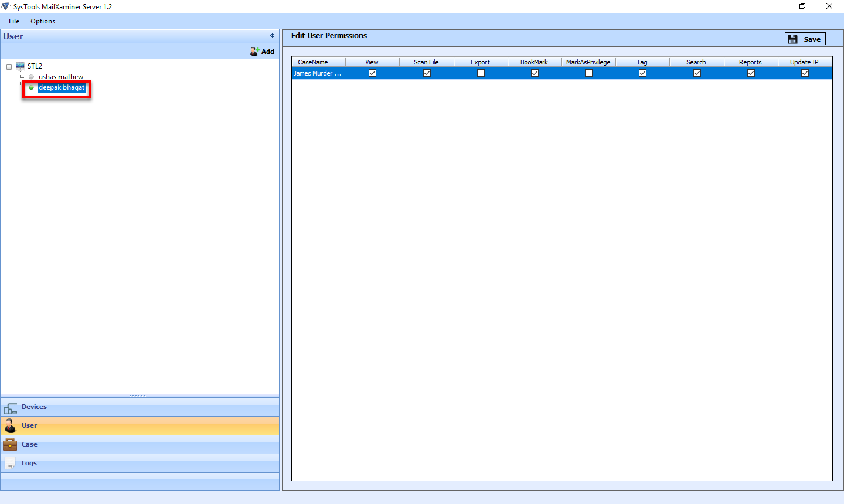Toggle View permission for James Murder case

click(372, 73)
